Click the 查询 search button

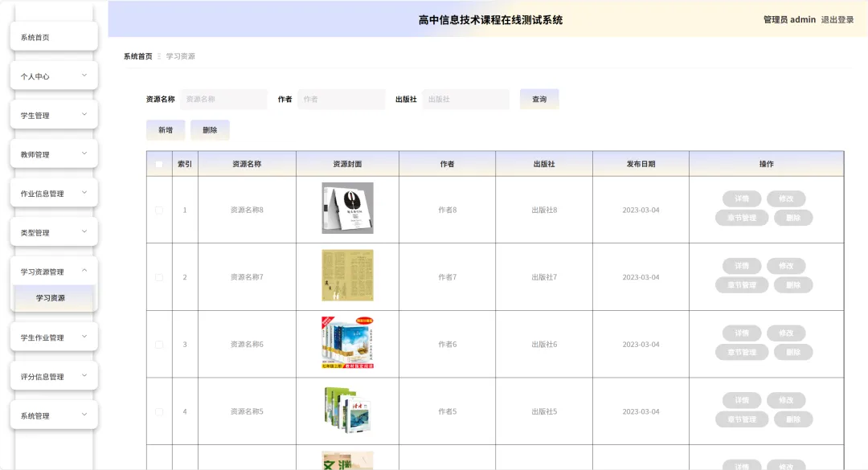pos(539,99)
